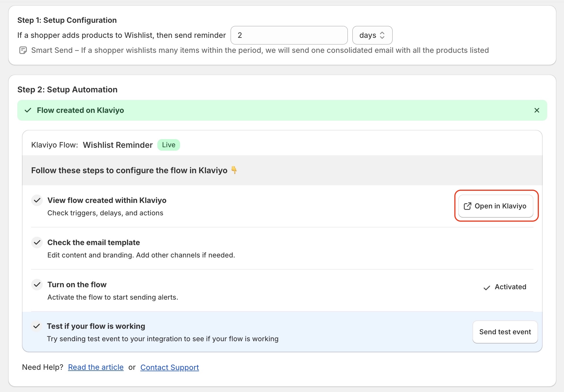Click 'Check triggers, delays, and actions' text
The image size is (564, 392).
point(105,213)
